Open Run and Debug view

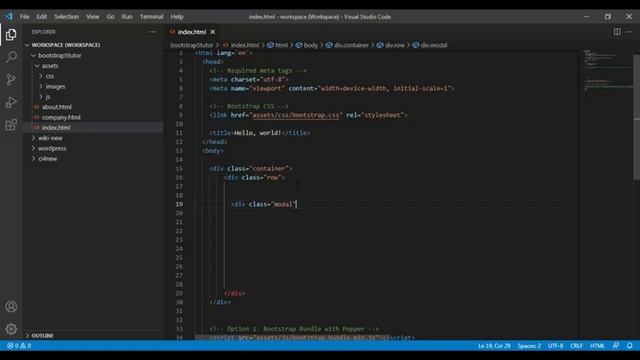(x=11, y=102)
